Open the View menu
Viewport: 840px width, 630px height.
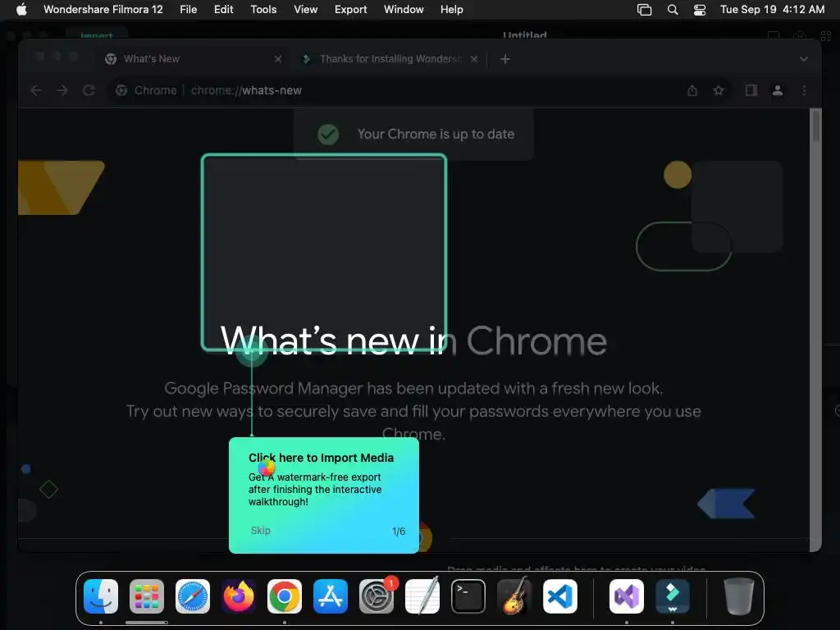305,10
